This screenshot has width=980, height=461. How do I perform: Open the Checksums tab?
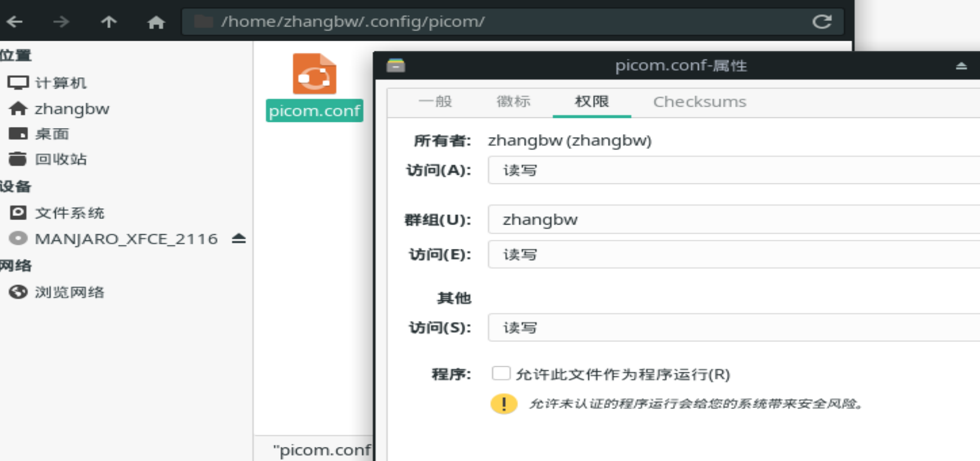[x=699, y=102]
